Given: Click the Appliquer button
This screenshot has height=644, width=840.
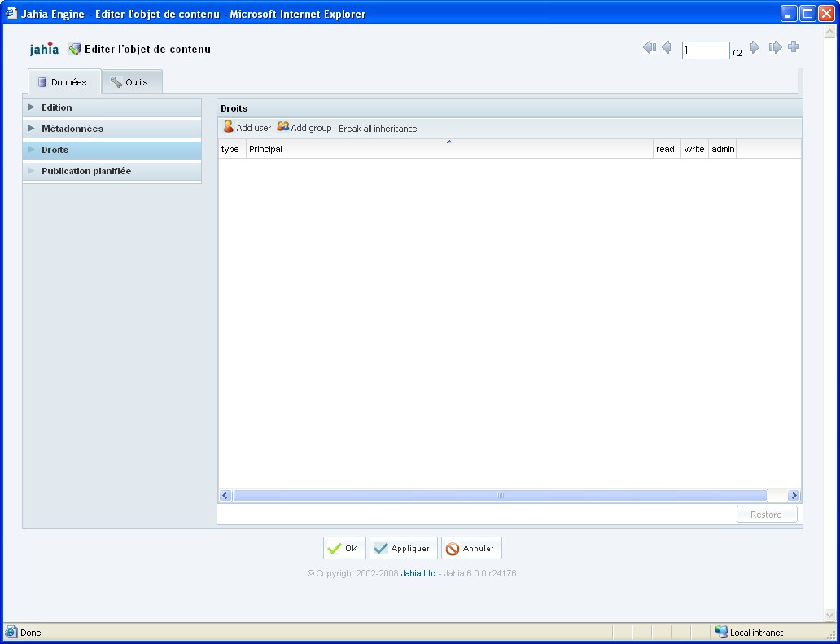Looking at the screenshot, I should pyautogui.click(x=404, y=548).
